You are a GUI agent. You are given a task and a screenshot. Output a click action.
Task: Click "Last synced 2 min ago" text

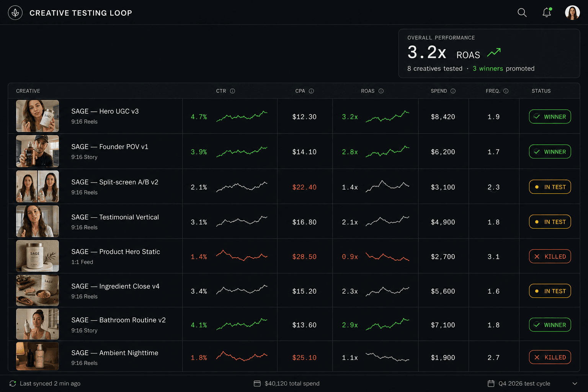[x=50, y=384]
